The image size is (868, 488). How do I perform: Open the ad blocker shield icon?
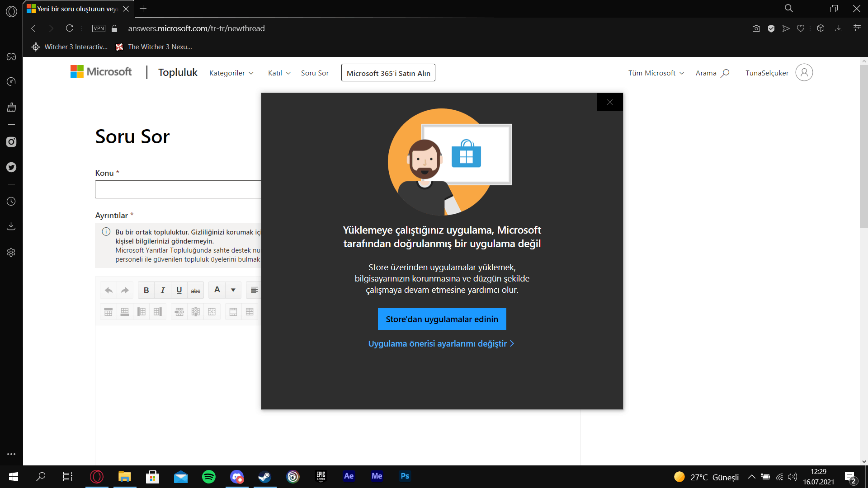(x=771, y=28)
